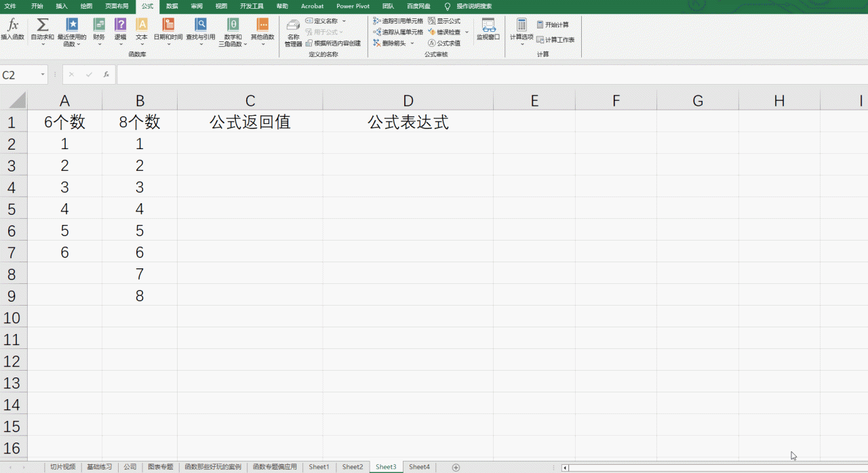The height and width of the screenshot is (473, 868).
Task: Switch to the 页面布局 Page Layout tab
Action: 117,6
